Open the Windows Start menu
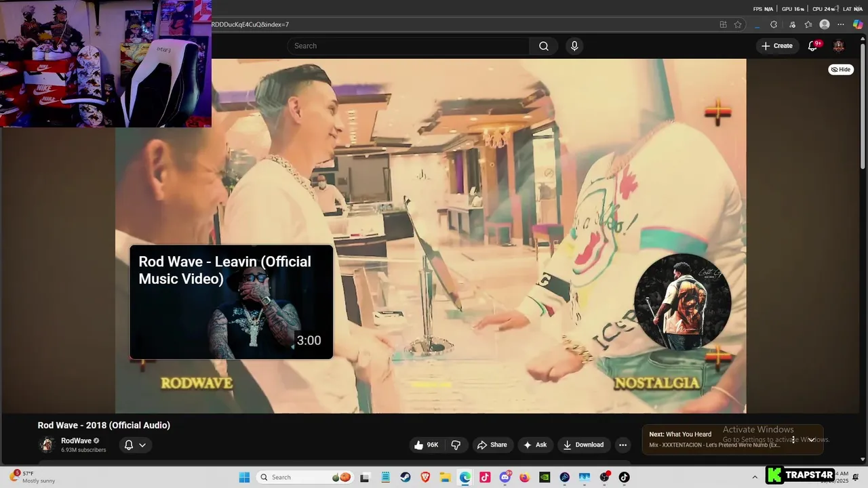Screen dimensions: 868x488 point(244,477)
